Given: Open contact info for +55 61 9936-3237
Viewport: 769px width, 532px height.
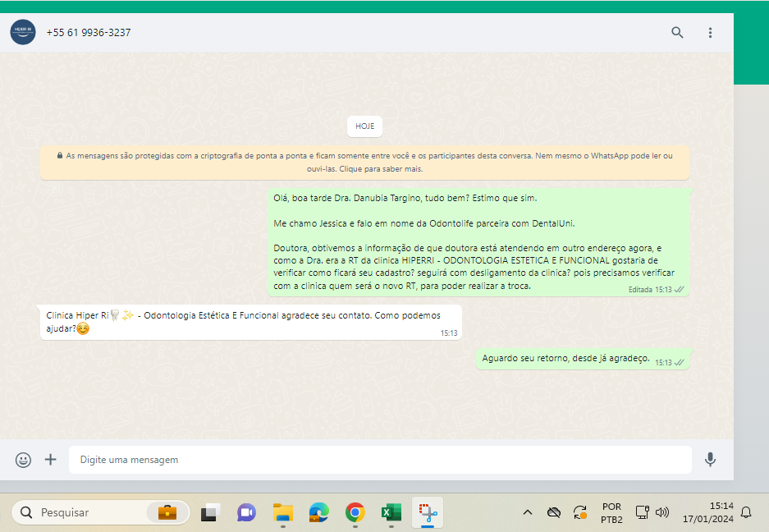Looking at the screenshot, I should click(x=89, y=33).
